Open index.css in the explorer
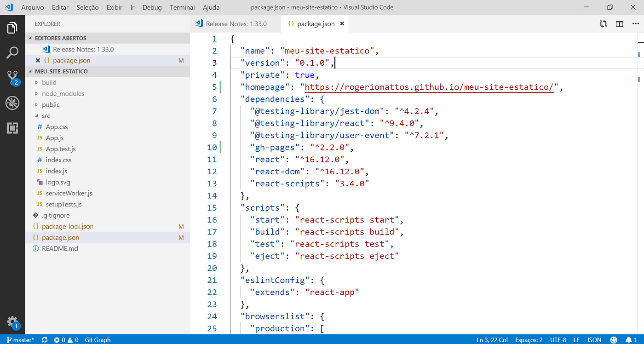 (x=107, y=160)
